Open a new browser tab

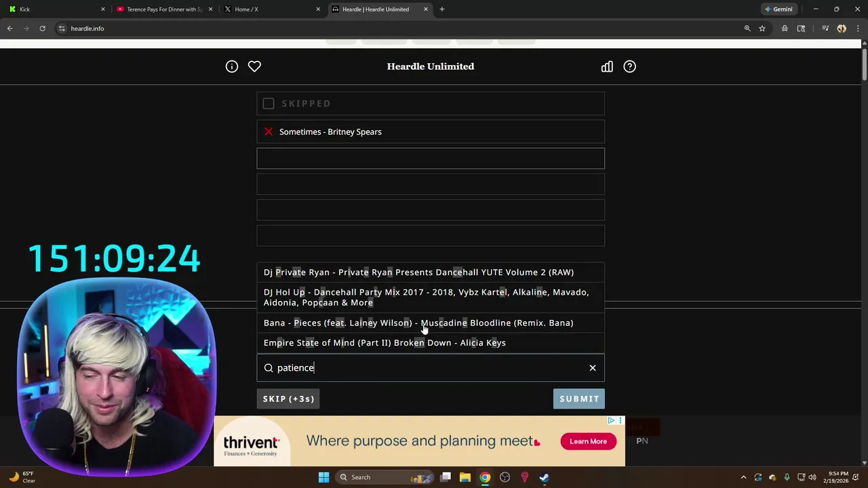(442, 9)
